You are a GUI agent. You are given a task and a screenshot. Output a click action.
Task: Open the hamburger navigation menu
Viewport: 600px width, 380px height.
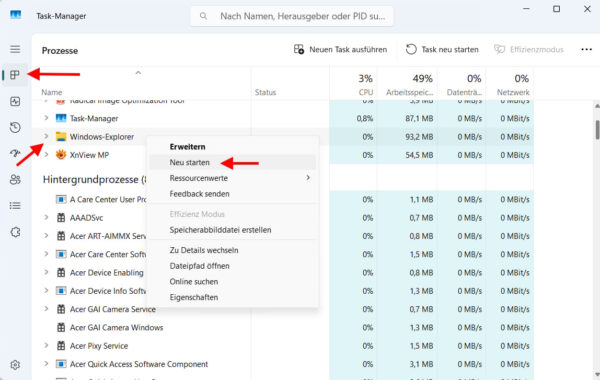pyautogui.click(x=15, y=49)
